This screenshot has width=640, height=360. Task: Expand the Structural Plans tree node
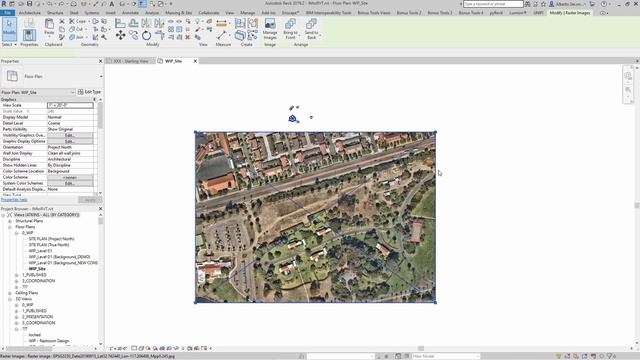point(10,221)
